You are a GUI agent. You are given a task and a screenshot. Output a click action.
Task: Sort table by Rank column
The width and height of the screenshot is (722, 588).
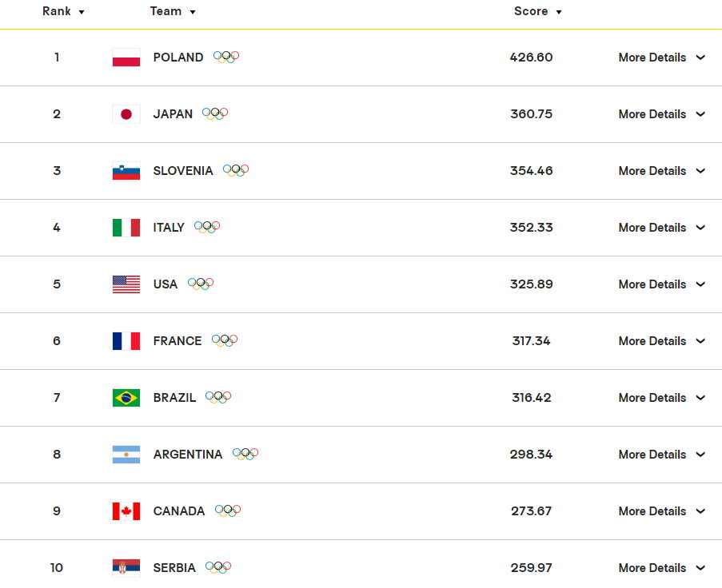(63, 11)
